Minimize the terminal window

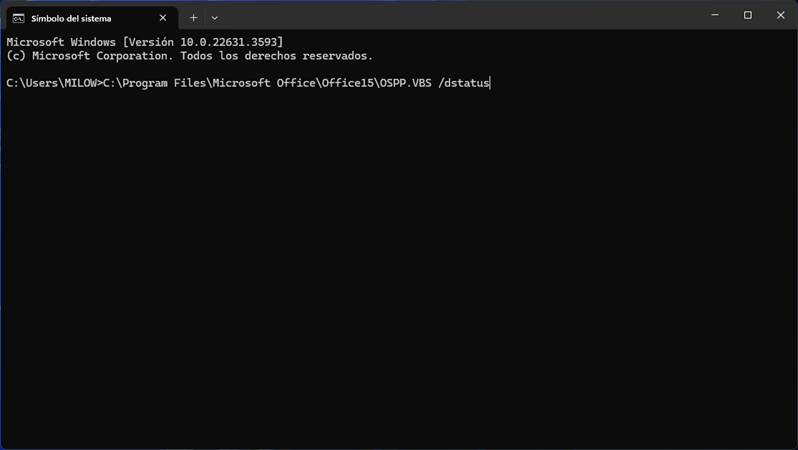click(715, 15)
